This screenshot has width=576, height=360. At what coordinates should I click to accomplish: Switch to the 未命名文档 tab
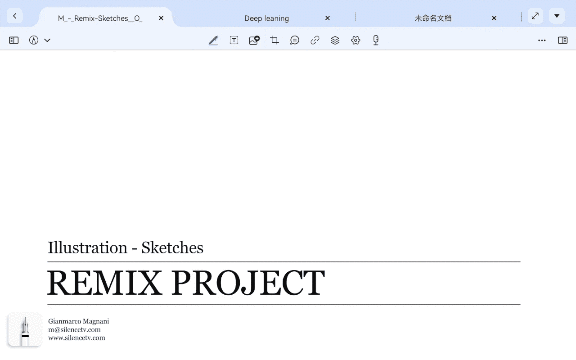[x=433, y=18]
